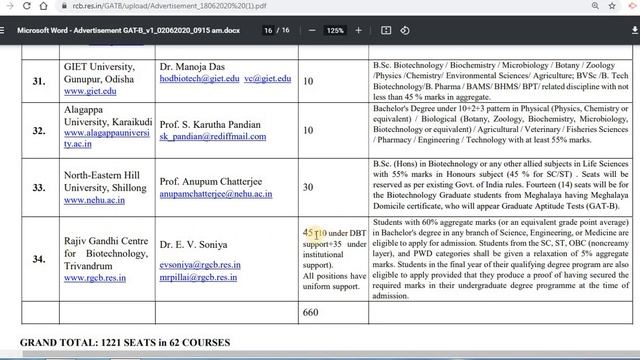Open www.rgcb.res.in link

(x=95, y=278)
